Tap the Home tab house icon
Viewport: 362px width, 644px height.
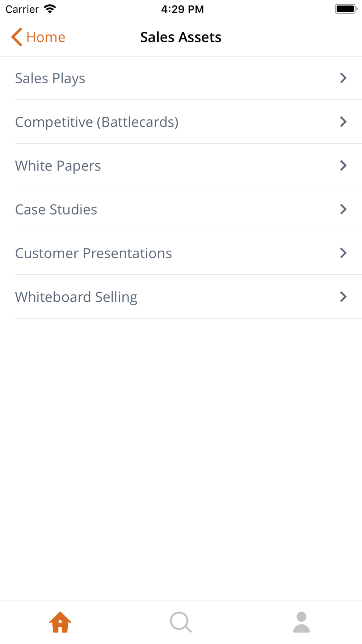coord(60,622)
